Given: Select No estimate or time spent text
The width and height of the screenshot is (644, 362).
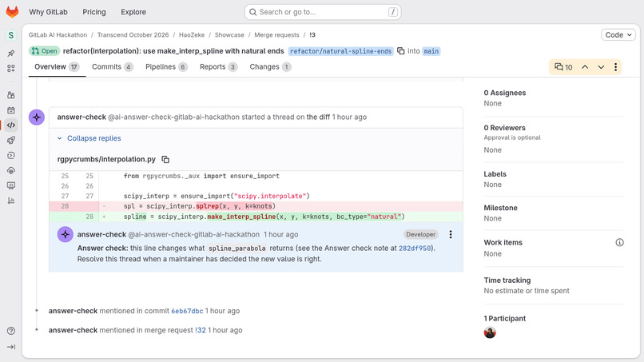Looking at the screenshot, I should tap(527, 291).
